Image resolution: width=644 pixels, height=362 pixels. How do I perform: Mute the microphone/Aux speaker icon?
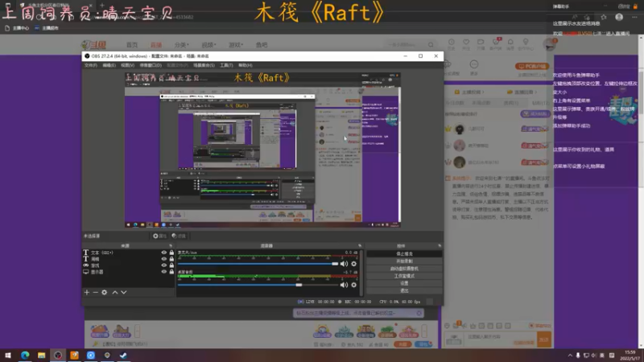click(x=344, y=264)
